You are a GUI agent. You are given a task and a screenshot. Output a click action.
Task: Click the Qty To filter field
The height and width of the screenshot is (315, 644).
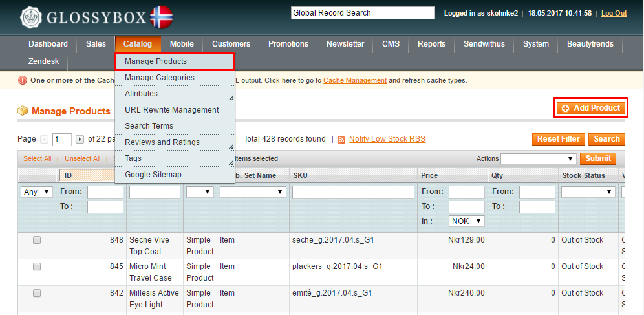tap(537, 207)
